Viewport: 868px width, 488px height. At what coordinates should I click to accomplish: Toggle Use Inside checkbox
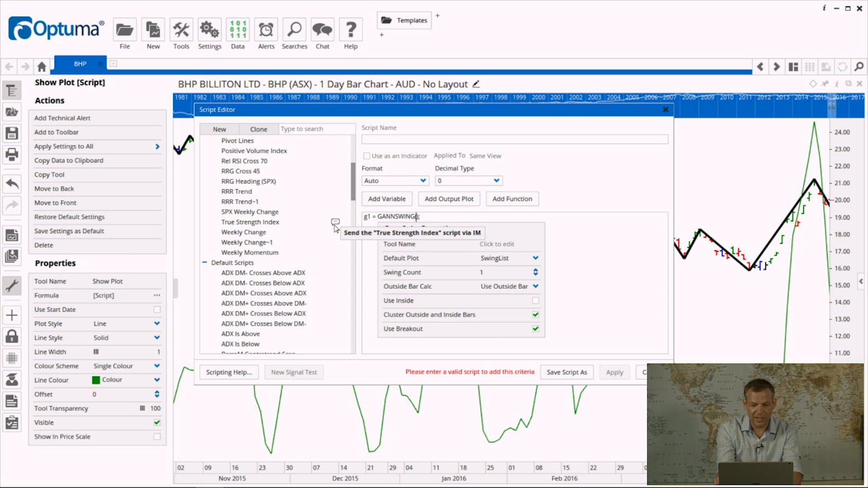(536, 300)
